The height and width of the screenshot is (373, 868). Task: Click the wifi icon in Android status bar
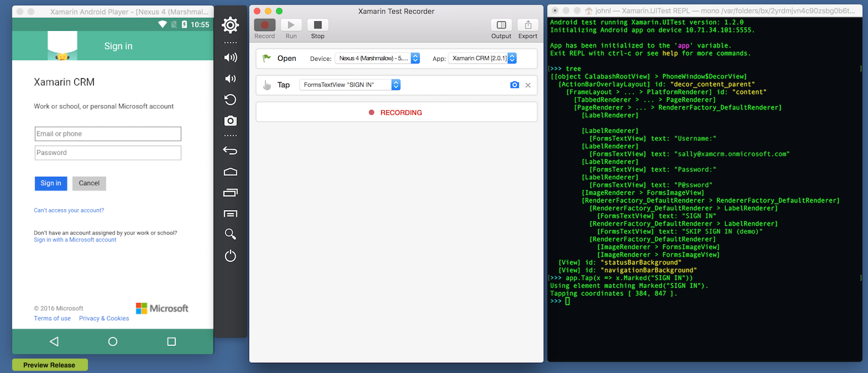[163, 24]
